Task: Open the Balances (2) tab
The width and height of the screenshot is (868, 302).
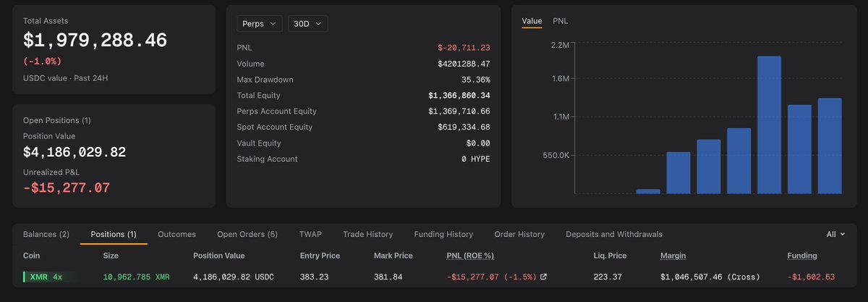Action: click(x=46, y=235)
